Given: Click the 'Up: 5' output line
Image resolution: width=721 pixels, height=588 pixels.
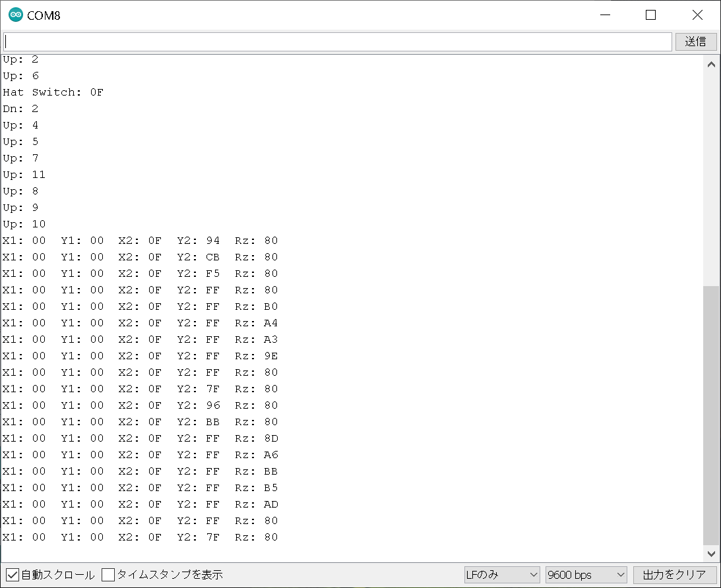Looking at the screenshot, I should pos(20,142).
